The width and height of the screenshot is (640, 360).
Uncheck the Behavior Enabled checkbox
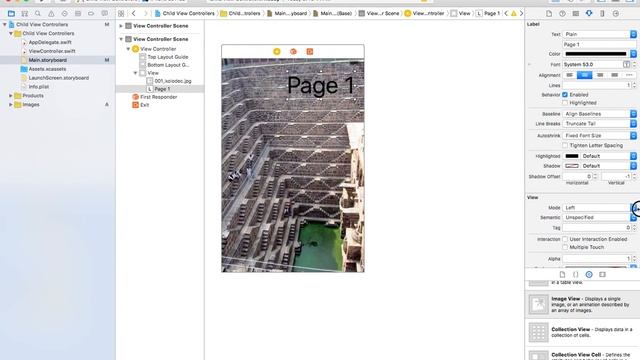coord(565,95)
